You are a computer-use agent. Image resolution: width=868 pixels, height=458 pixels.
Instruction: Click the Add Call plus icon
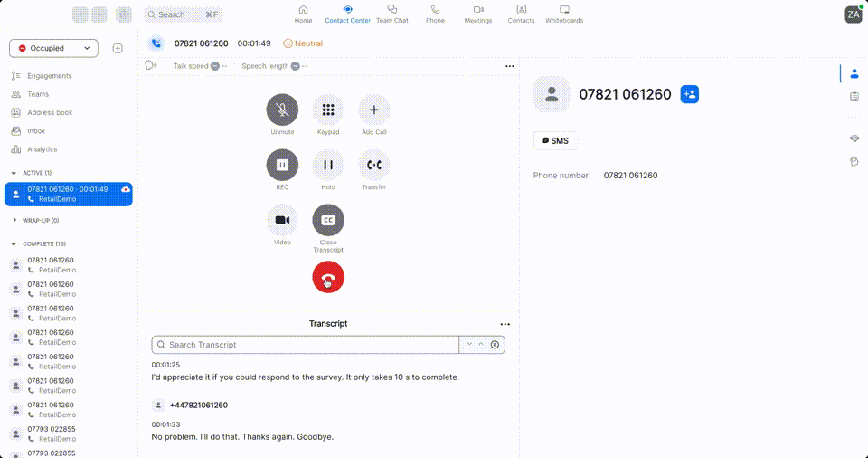(x=374, y=110)
